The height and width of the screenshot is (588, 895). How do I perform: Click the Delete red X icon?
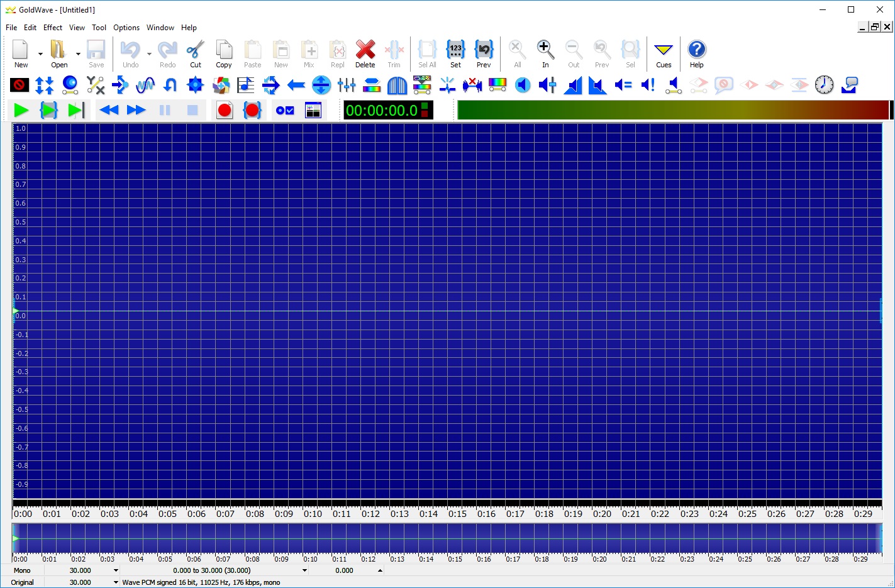coord(365,54)
